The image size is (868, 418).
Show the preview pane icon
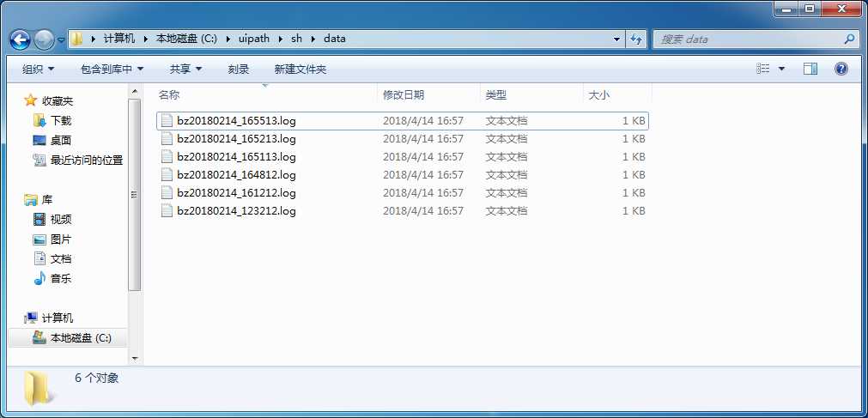[810, 69]
